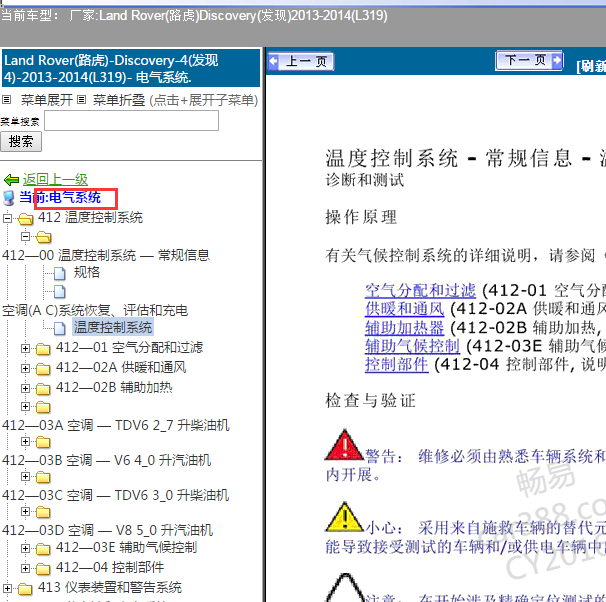Click the 412—03C 空调 folder icon
The width and height of the screenshot is (606, 602).
tap(43, 477)
